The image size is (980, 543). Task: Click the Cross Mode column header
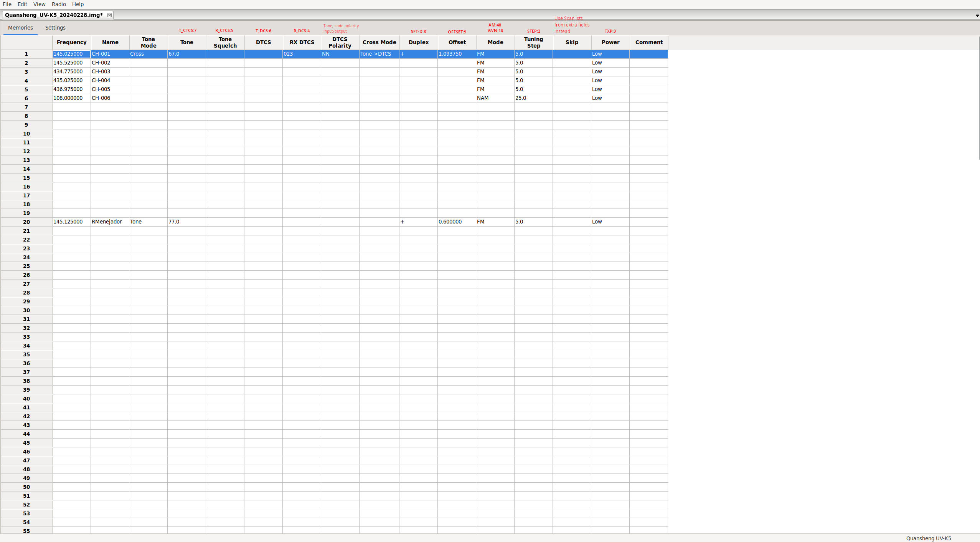pos(379,42)
